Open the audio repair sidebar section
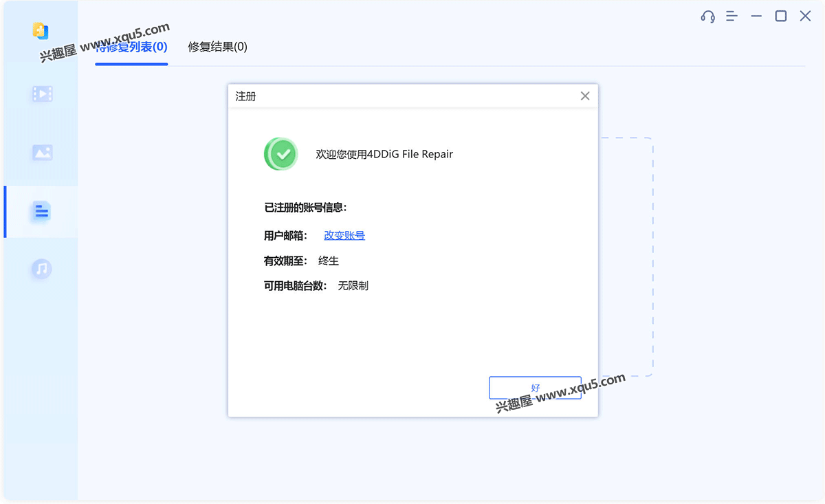825x504 pixels. click(x=42, y=268)
